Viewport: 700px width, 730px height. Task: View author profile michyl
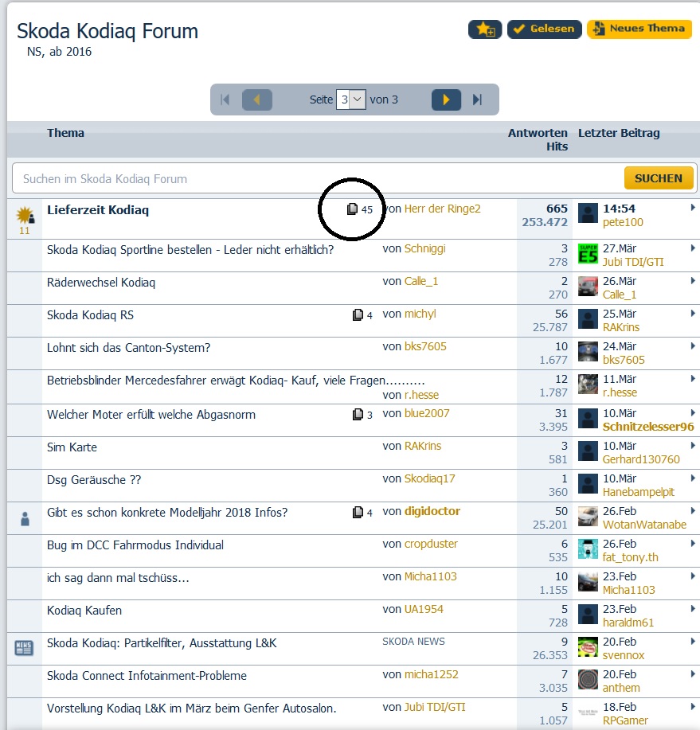[420, 314]
